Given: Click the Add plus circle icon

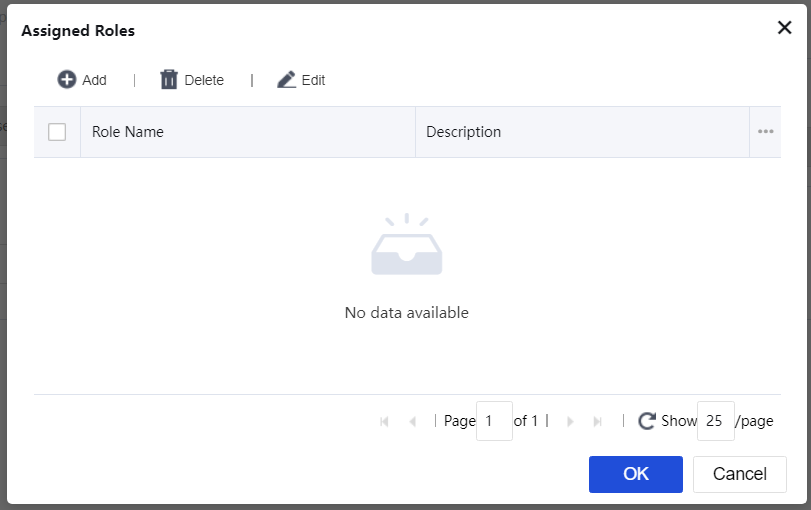Looking at the screenshot, I should pyautogui.click(x=67, y=80).
